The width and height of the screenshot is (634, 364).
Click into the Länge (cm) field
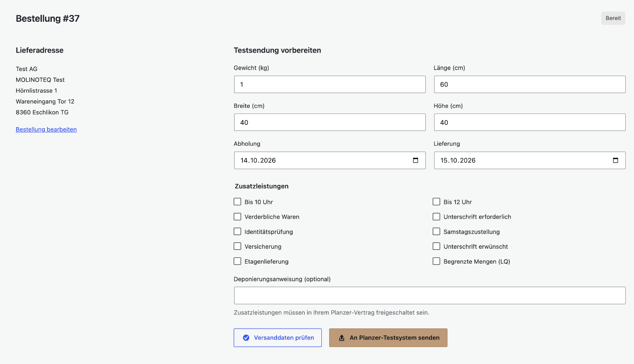tap(530, 84)
